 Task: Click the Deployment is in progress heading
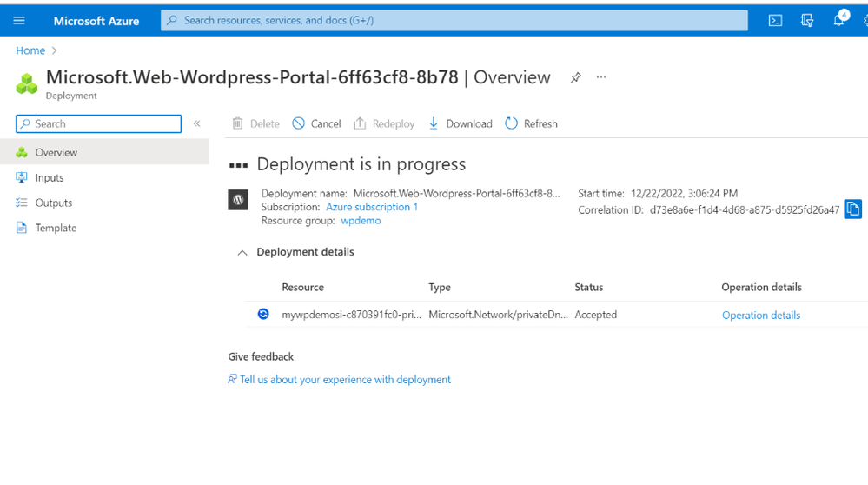coord(361,164)
